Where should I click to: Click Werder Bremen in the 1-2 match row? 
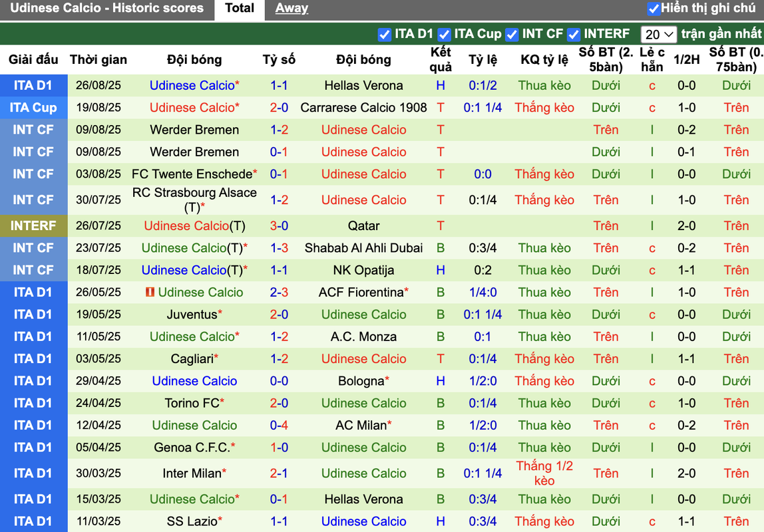click(x=194, y=130)
